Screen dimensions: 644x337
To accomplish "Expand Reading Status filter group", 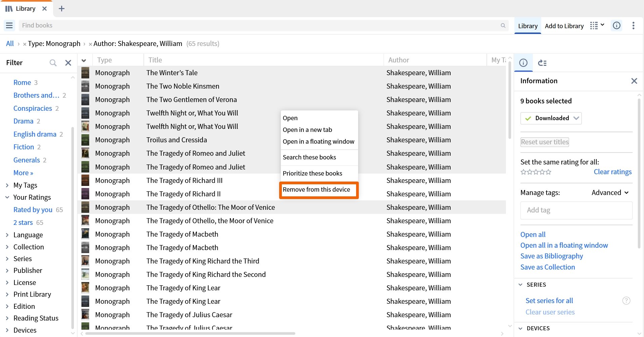I will pos(7,318).
